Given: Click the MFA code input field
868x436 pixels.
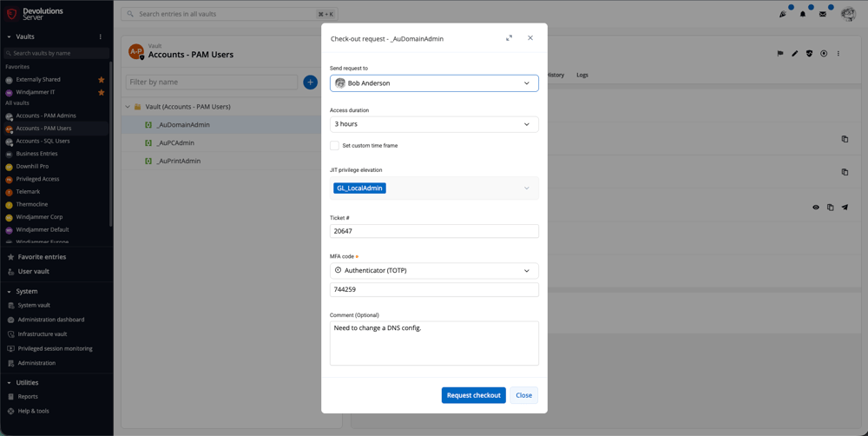Looking at the screenshot, I should click(x=434, y=290).
